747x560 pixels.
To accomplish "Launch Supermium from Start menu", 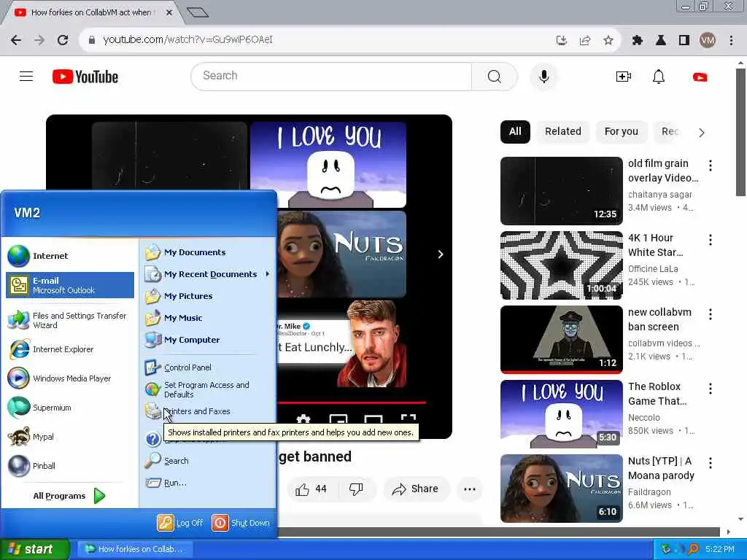I will click(x=70, y=408).
